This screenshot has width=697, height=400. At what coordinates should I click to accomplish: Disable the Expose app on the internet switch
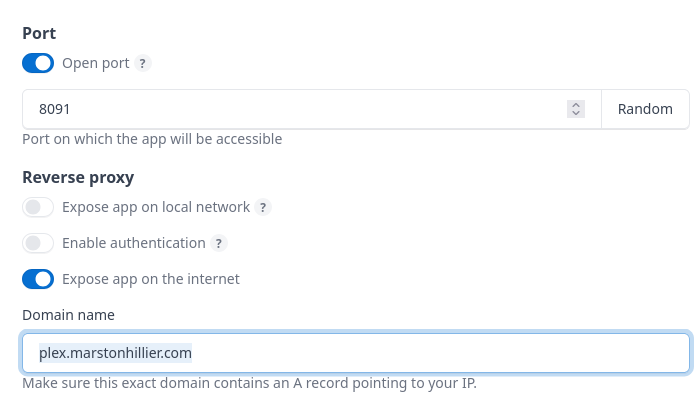click(x=38, y=279)
